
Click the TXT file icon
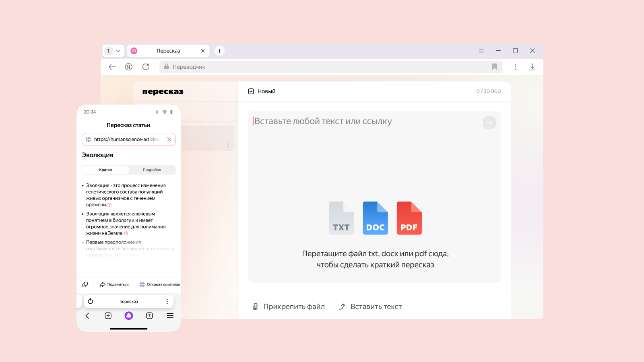[x=341, y=218]
